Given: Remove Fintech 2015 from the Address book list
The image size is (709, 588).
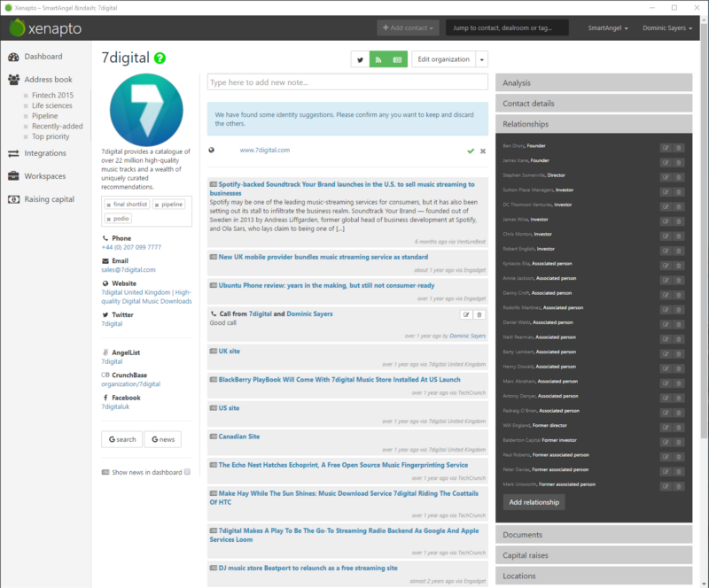Looking at the screenshot, I should (26, 96).
